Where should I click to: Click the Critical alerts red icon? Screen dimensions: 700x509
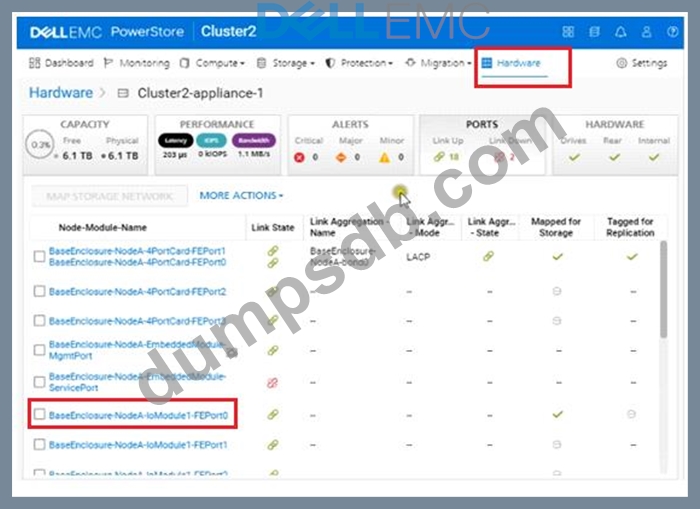299,157
